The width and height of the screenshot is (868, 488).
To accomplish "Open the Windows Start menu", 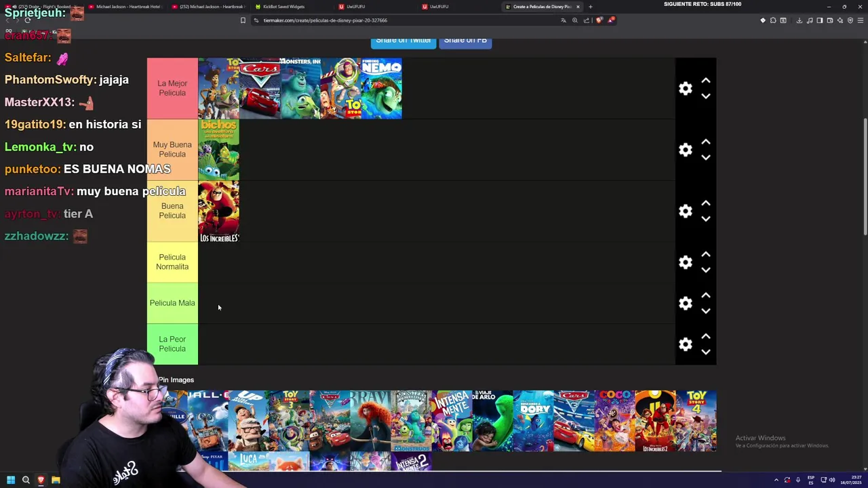I will click(x=11, y=480).
